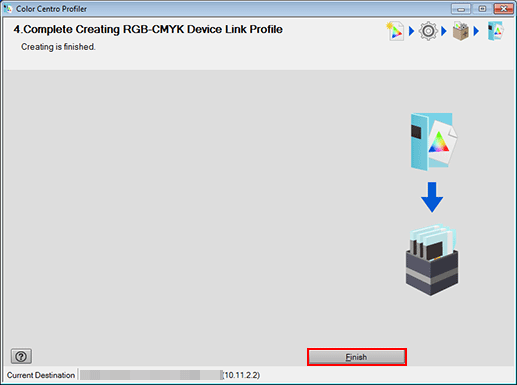Click the package box step icon
517x385 pixels.
[x=461, y=31]
